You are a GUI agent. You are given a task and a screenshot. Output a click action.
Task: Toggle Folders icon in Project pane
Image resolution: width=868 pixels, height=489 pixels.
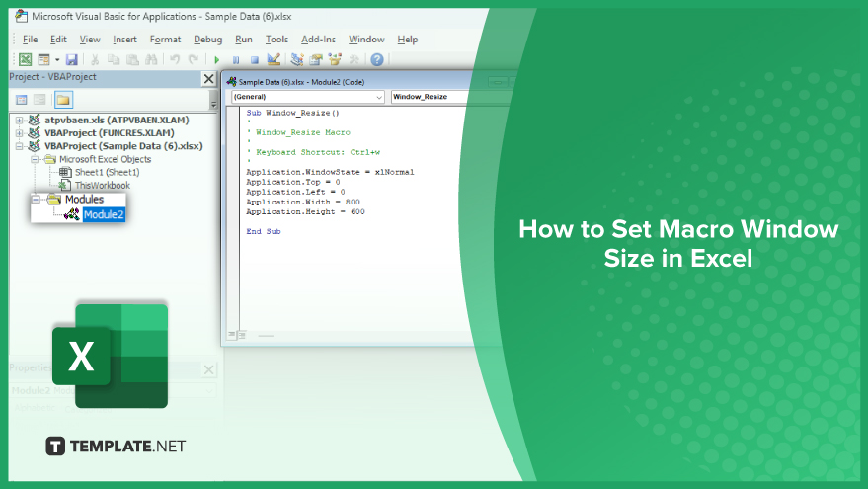63,100
